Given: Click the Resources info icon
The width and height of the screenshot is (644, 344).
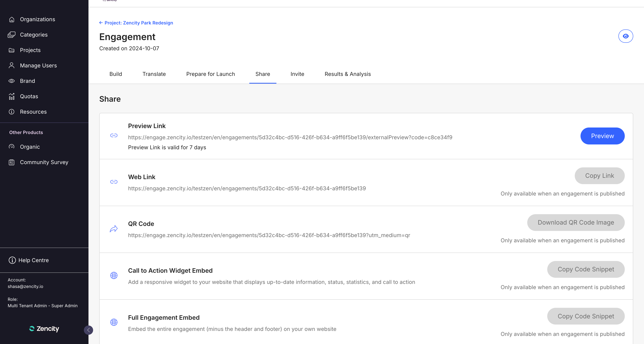Looking at the screenshot, I should click(12, 112).
